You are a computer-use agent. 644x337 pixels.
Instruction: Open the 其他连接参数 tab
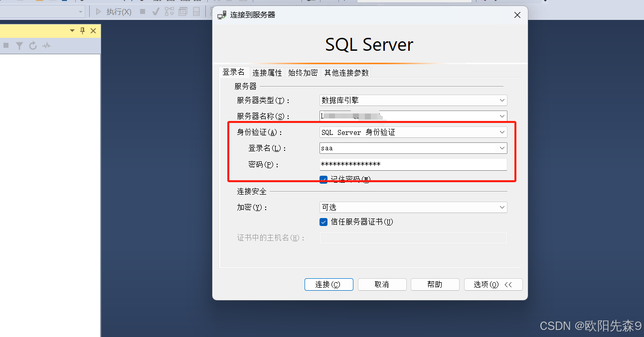[x=346, y=73]
